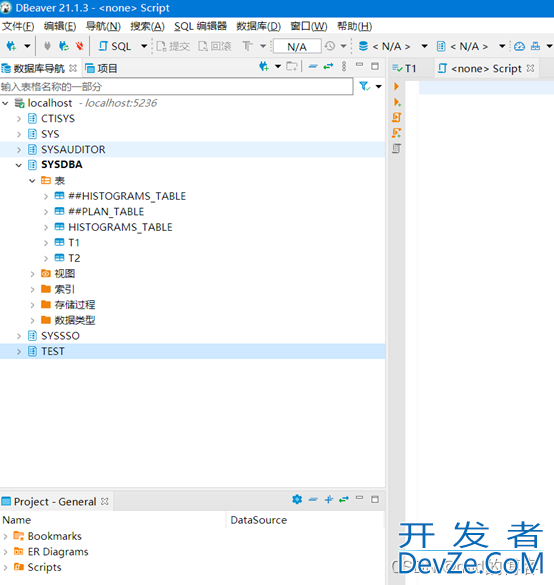The height and width of the screenshot is (585, 554).
Task: Switch to the 项目 tab
Action: [101, 68]
